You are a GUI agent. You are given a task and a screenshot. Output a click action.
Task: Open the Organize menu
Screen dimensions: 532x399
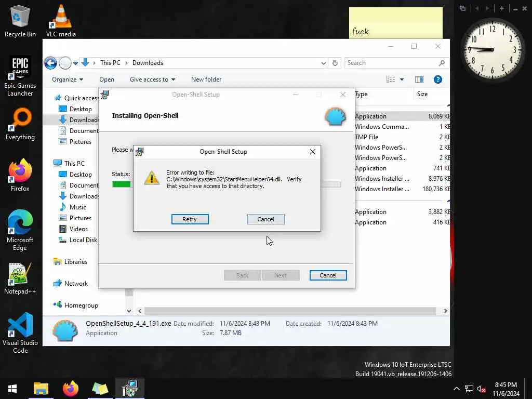click(67, 79)
